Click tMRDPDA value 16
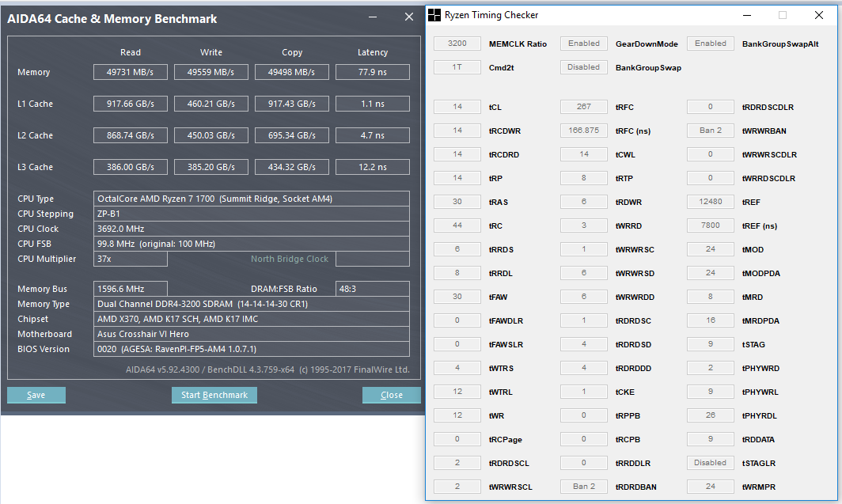The height and width of the screenshot is (504, 842). (711, 320)
